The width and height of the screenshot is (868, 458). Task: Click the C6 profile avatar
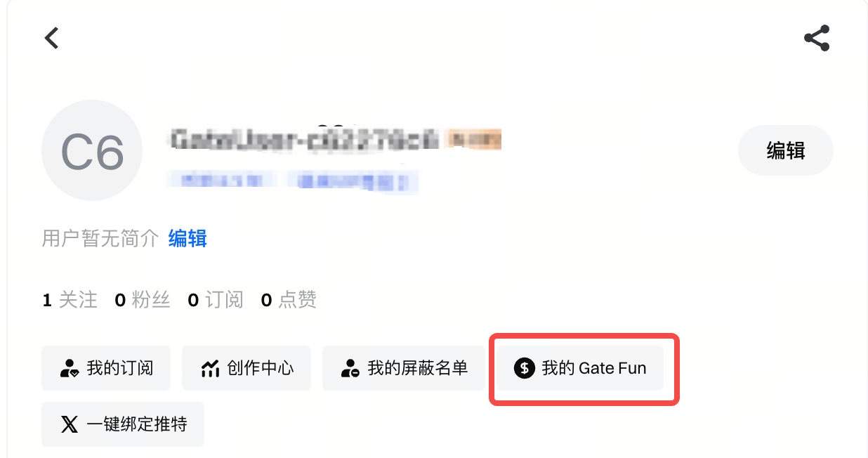coord(92,151)
